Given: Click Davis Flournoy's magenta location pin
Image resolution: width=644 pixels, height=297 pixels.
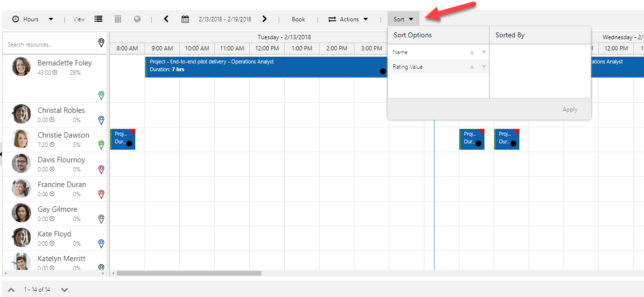Looking at the screenshot, I should 101,169.
